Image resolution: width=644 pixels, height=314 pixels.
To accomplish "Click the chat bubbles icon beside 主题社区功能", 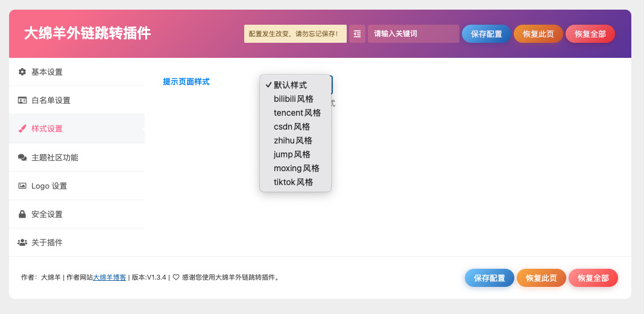I will tap(22, 157).
